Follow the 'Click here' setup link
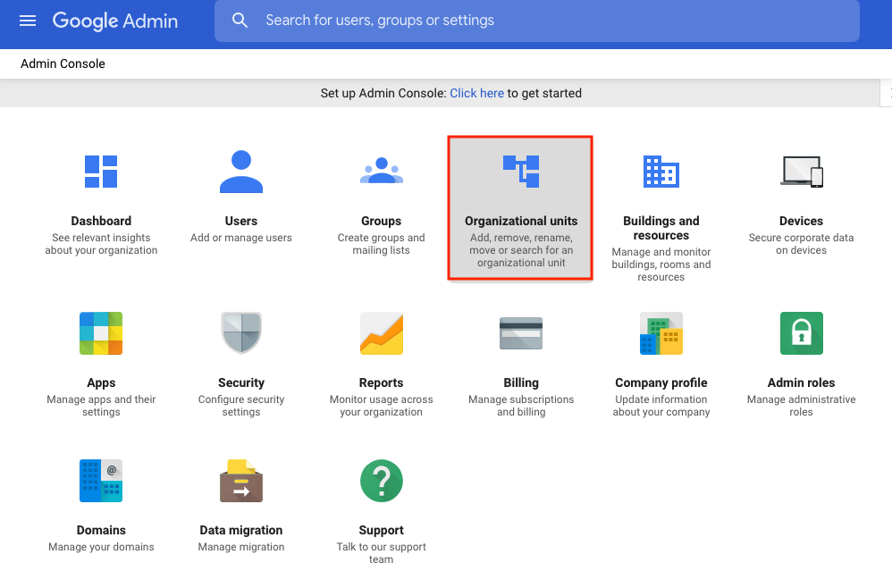Image resolution: width=892 pixels, height=588 pixels. click(476, 93)
